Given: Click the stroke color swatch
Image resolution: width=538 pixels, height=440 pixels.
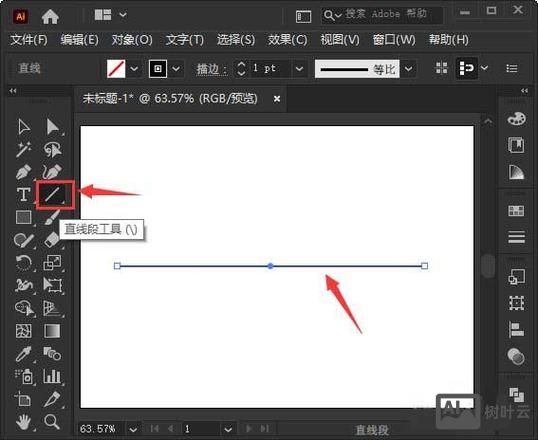Looking at the screenshot, I should click(x=158, y=69).
